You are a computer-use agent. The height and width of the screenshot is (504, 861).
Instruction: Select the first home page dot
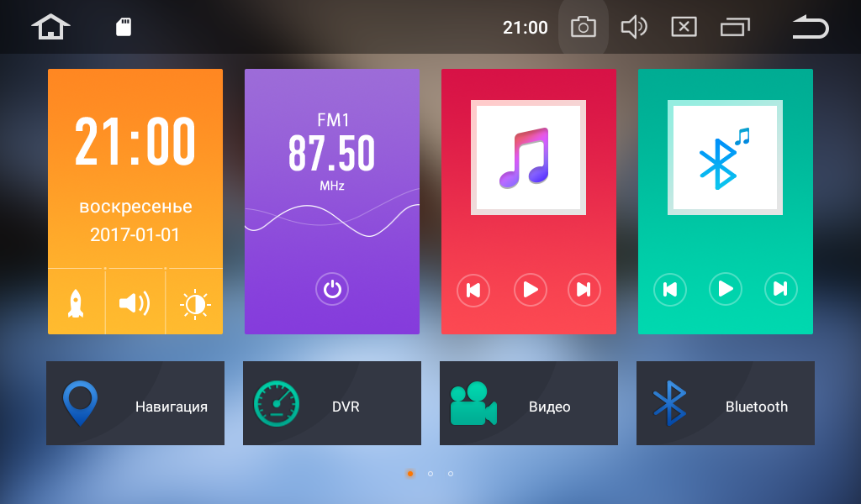pyautogui.click(x=410, y=473)
